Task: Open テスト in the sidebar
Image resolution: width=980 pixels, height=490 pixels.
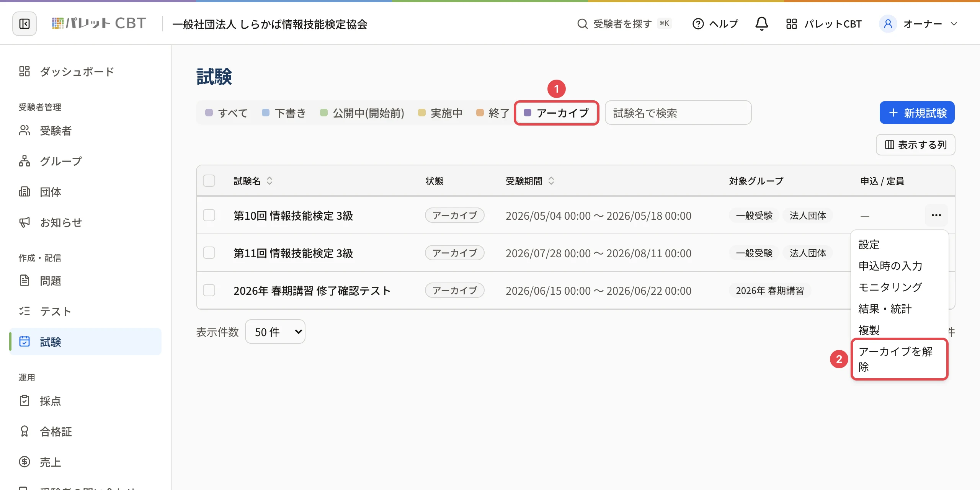Action: [85, 311]
